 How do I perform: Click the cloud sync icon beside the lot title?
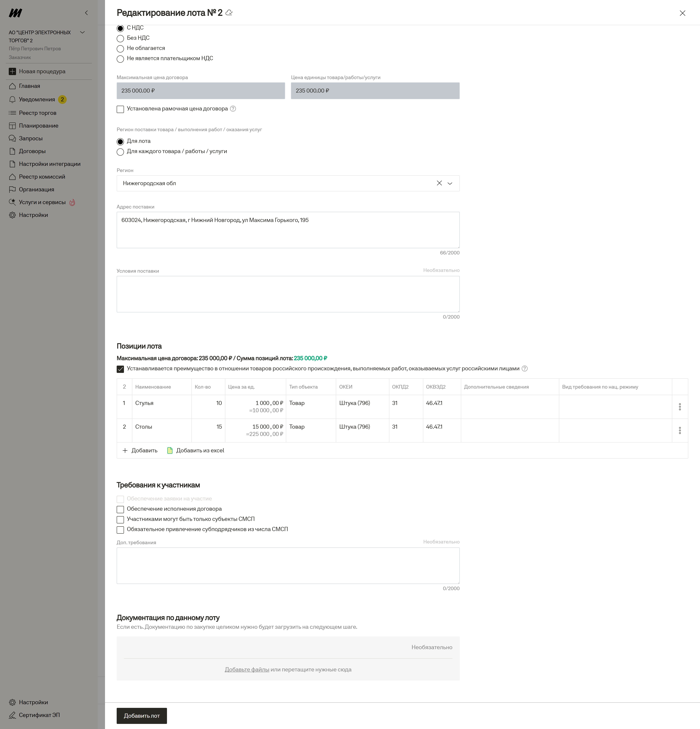229,13
